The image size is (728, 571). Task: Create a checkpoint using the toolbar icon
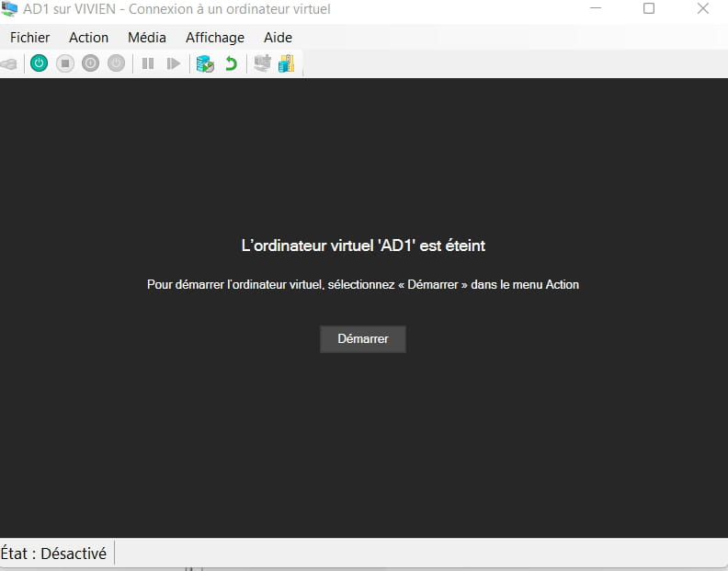(x=205, y=63)
